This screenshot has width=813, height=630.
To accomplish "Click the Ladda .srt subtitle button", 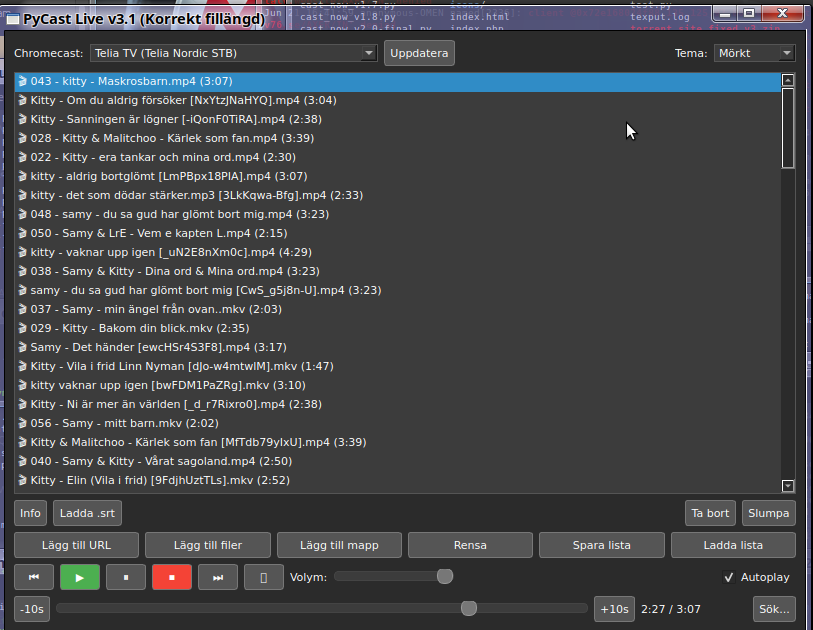I will coord(87,513).
